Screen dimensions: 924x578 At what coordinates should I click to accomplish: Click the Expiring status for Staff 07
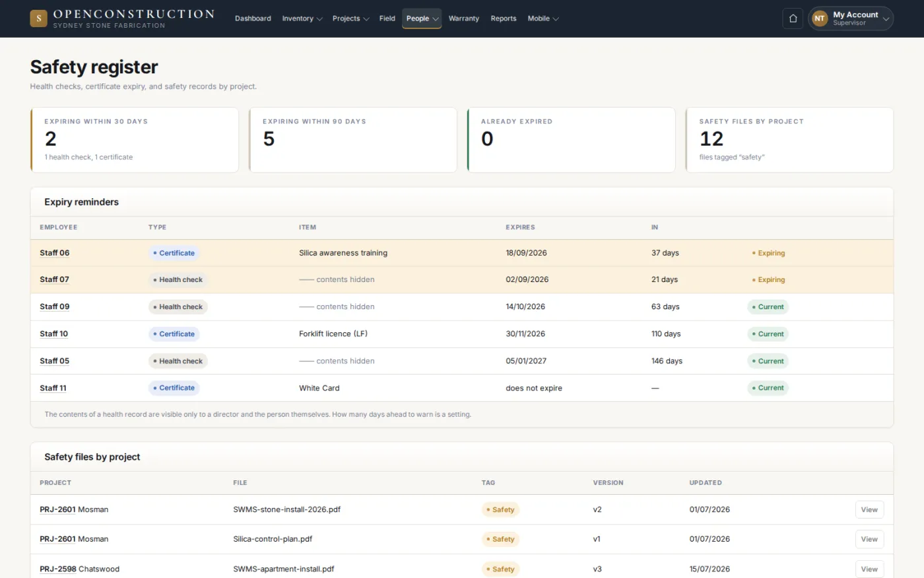(x=768, y=279)
